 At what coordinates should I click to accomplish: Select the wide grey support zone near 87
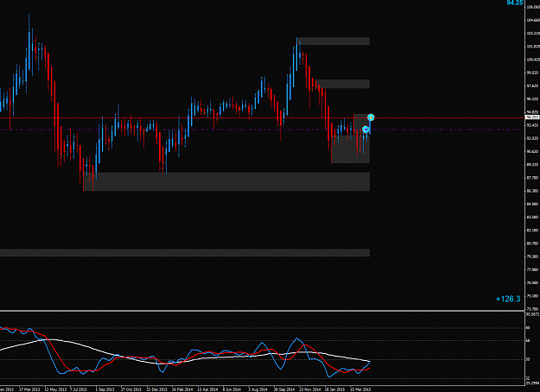[x=226, y=181]
